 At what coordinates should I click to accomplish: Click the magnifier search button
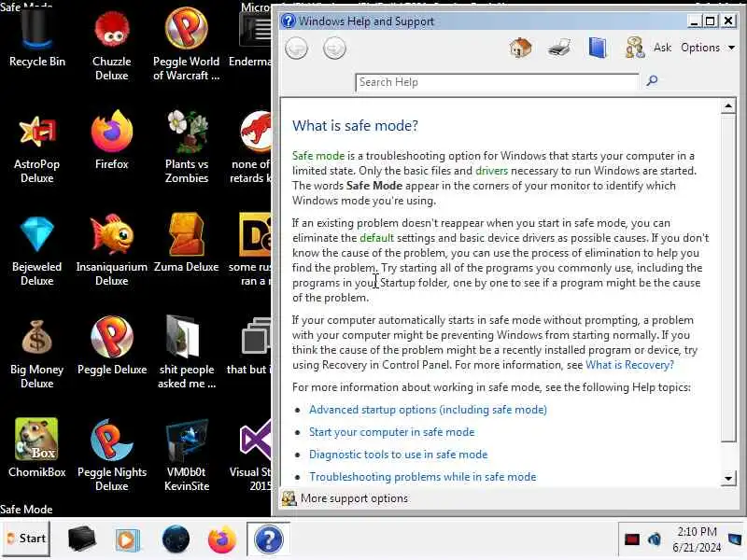(652, 81)
